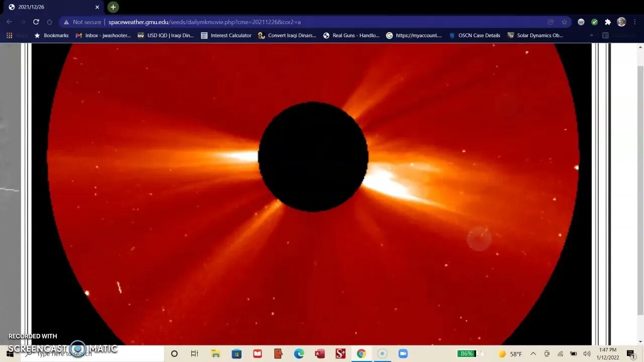The width and height of the screenshot is (644, 362).
Task: Open the 58°F weather widget
Action: (510, 354)
